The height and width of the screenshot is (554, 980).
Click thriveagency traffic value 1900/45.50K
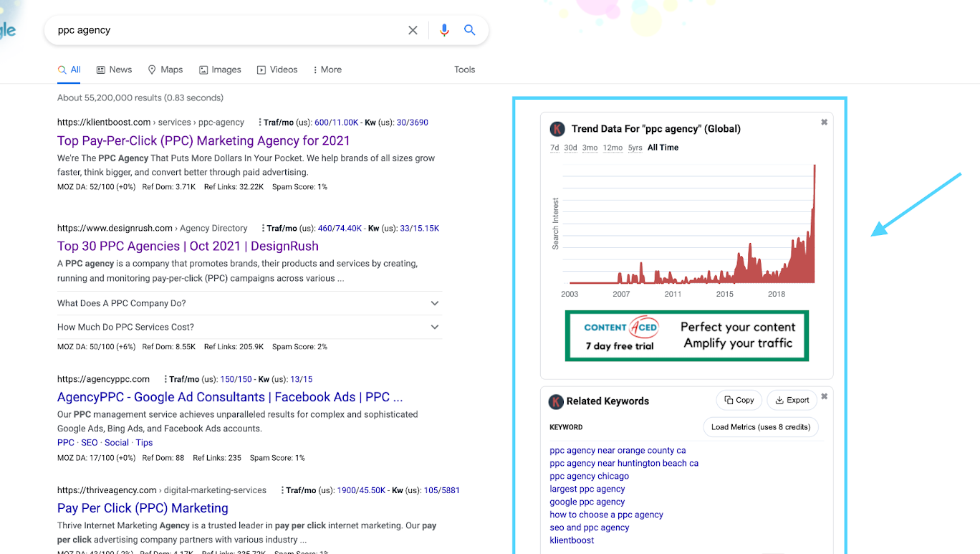[360, 490]
